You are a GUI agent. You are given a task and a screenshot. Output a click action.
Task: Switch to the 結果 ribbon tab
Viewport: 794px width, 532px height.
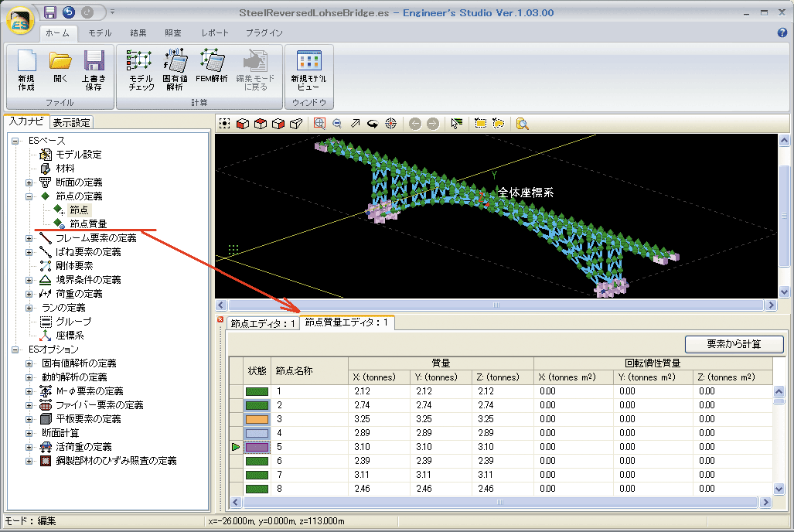(x=138, y=33)
